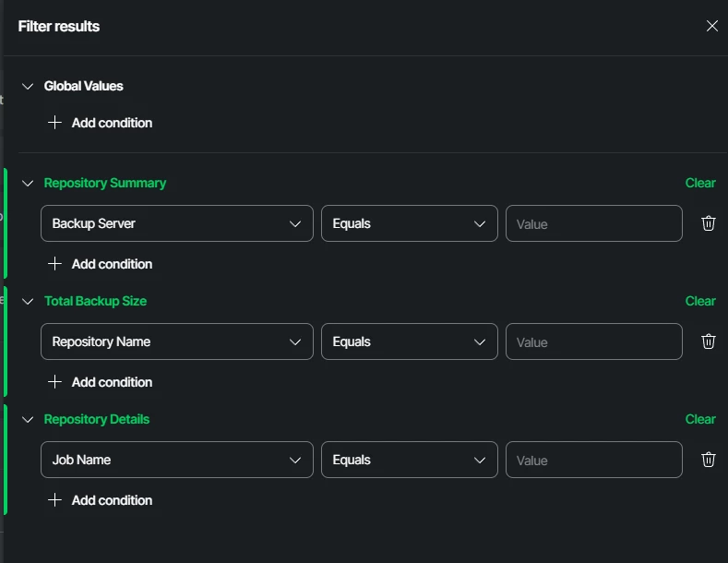This screenshot has height=563, width=728.
Task: Delete the Repository Name condition
Action: tap(708, 341)
